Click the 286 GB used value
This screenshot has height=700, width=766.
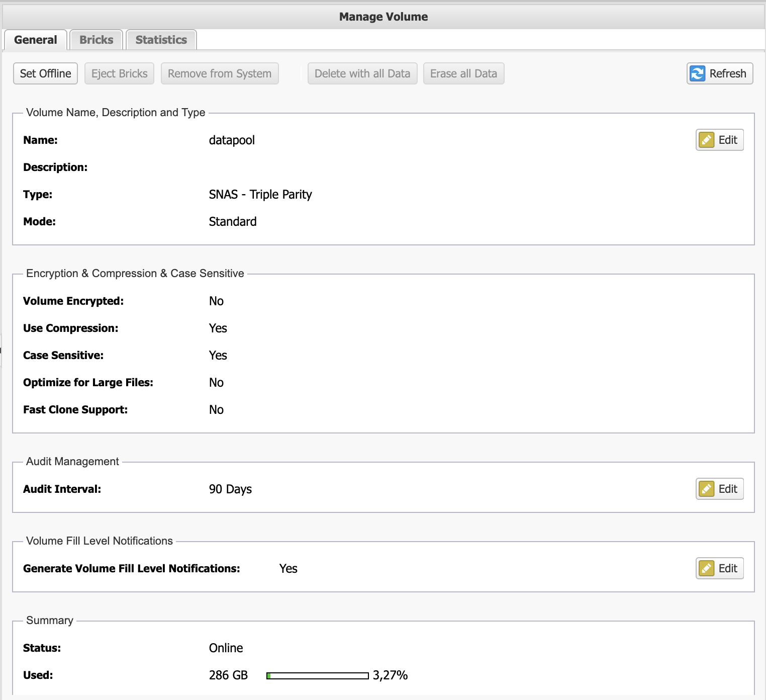pyautogui.click(x=228, y=675)
